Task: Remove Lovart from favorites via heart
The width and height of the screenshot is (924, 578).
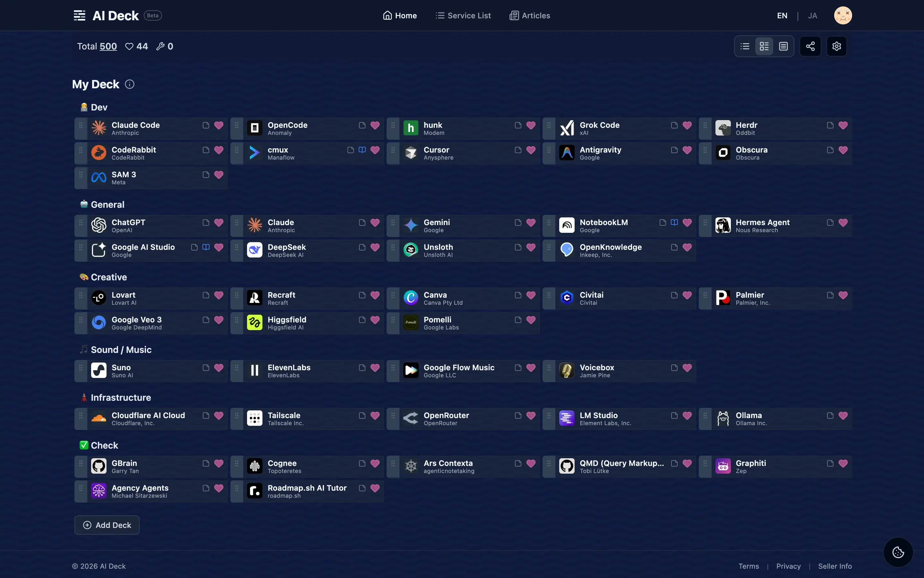Action: click(x=219, y=295)
